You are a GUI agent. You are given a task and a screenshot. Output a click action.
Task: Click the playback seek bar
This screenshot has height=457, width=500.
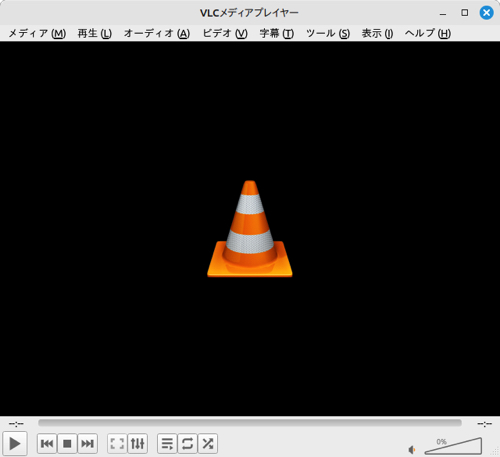click(250, 423)
